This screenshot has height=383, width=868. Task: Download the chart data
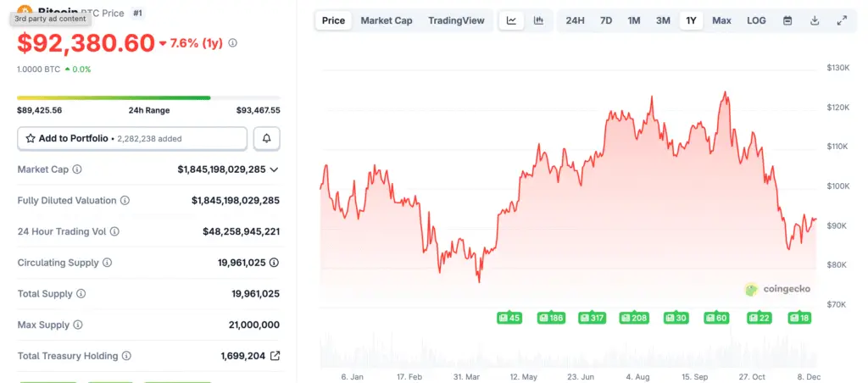pos(815,20)
